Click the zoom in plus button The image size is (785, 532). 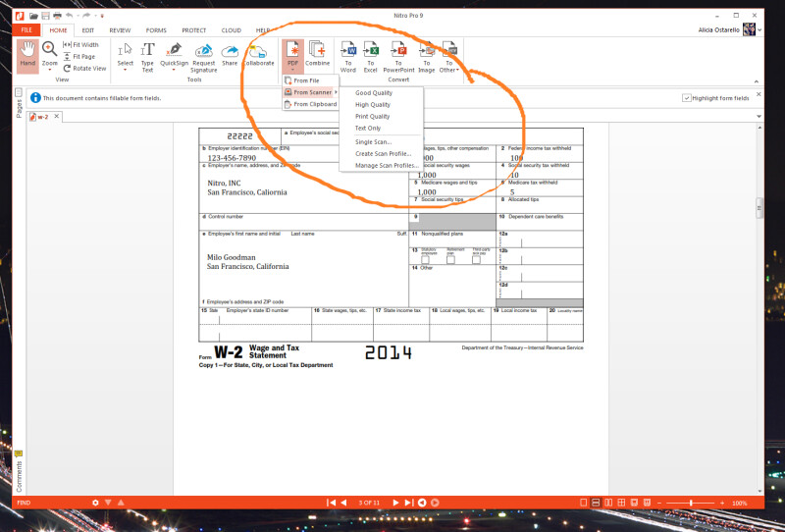(x=722, y=503)
